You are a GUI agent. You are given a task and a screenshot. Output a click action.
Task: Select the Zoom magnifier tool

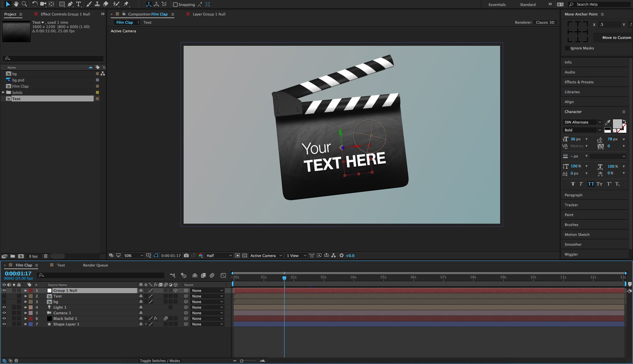click(24, 4)
